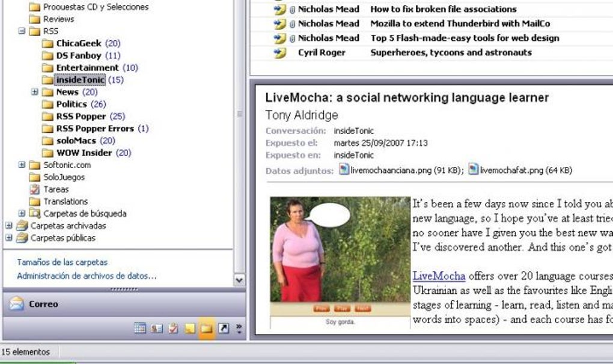Click the date 'martes 25/09/2007 17:13'
613x364 pixels.
pyautogui.click(x=381, y=143)
